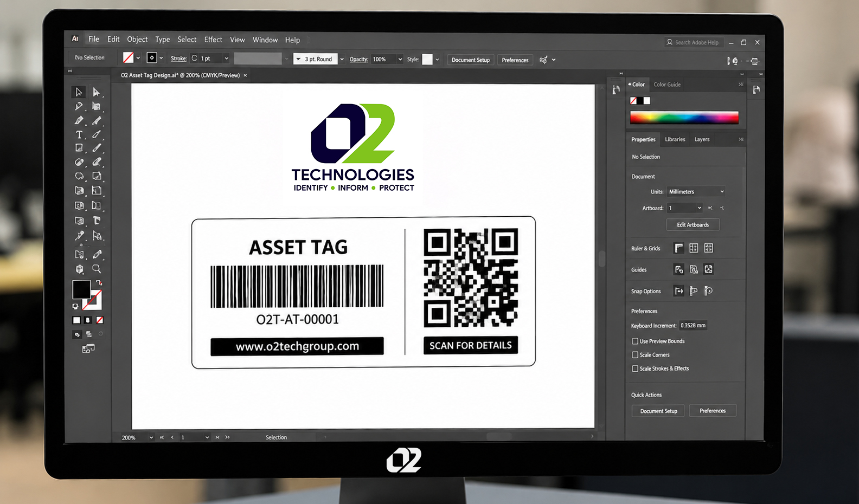Toggle the third Snap Options icon

tap(708, 291)
